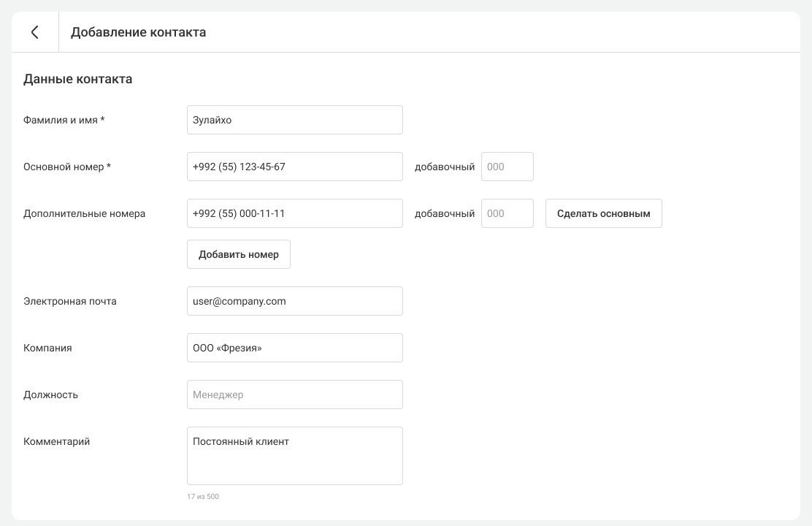Click the 'Фамилия и имя' input field
812x526 pixels.
pyautogui.click(x=294, y=120)
